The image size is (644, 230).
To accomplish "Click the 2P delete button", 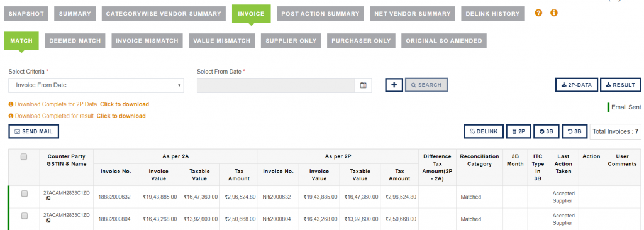I will (518, 131).
